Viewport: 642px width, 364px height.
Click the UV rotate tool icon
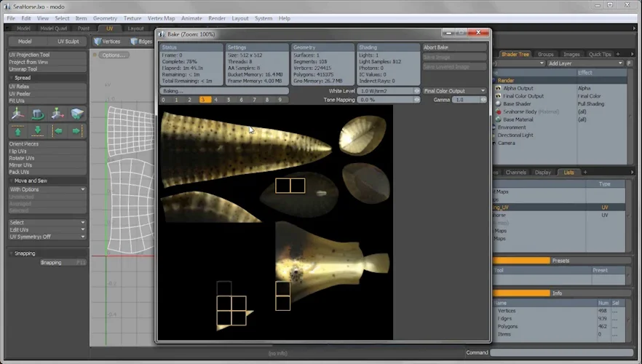(38, 114)
